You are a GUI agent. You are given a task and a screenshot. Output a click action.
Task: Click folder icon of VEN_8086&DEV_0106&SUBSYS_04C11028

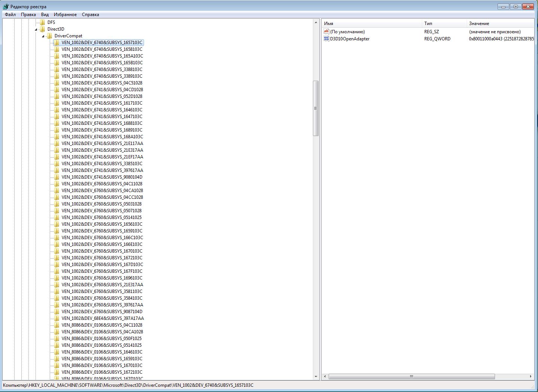[x=57, y=325]
